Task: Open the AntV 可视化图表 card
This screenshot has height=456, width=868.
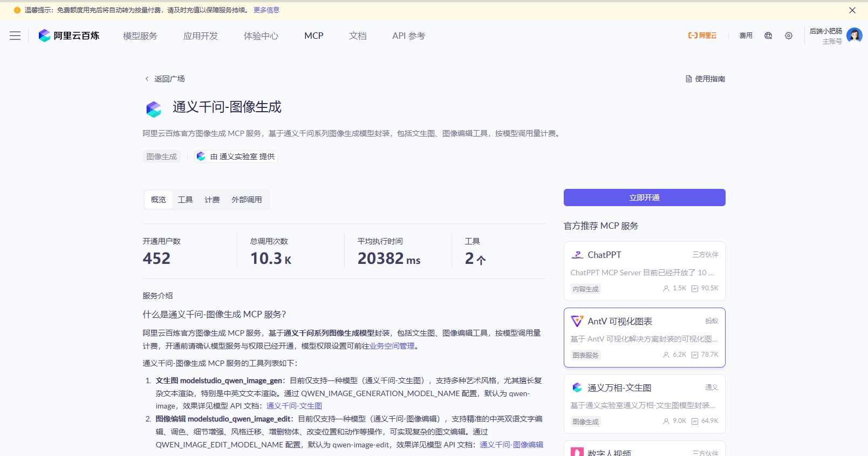Action: point(644,337)
